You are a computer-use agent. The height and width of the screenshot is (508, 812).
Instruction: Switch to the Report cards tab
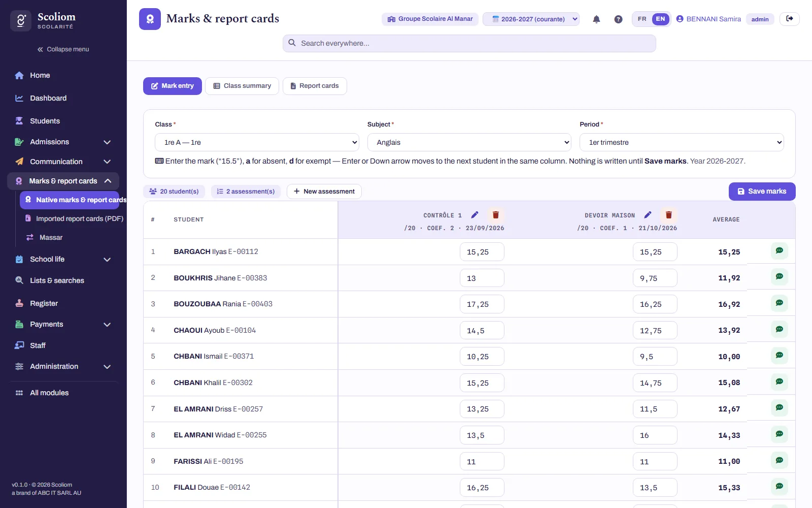(315, 86)
